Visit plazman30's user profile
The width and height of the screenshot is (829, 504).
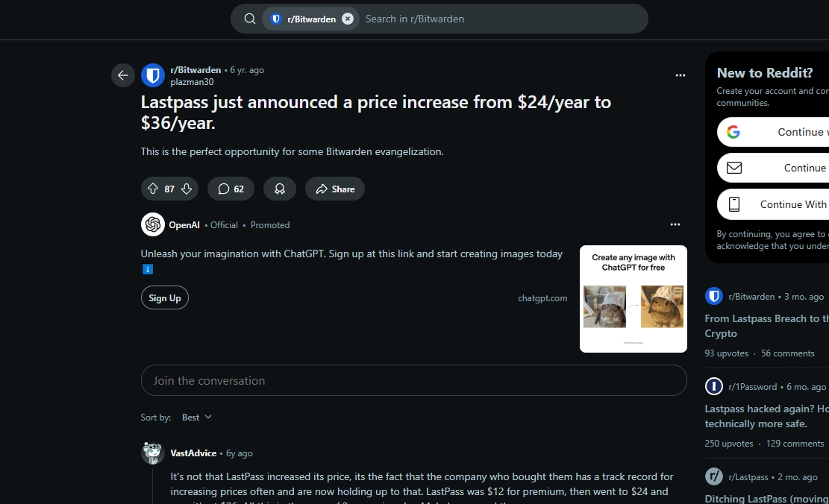click(x=192, y=82)
